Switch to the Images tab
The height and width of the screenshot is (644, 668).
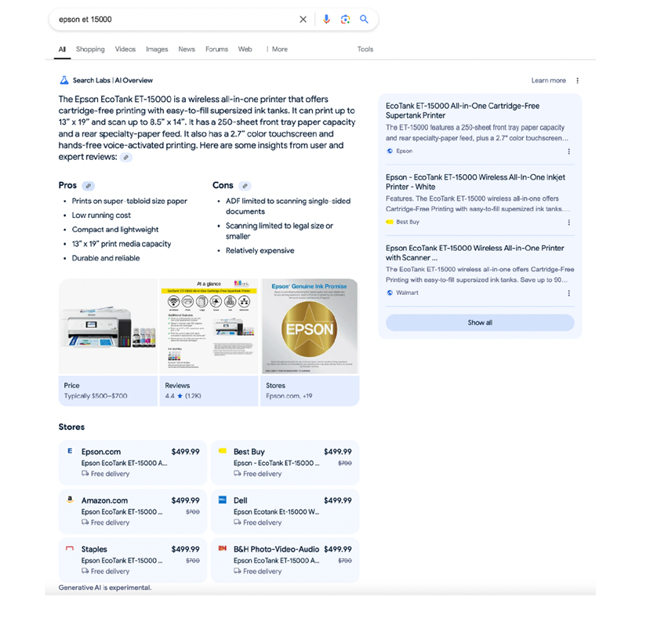pos(157,49)
